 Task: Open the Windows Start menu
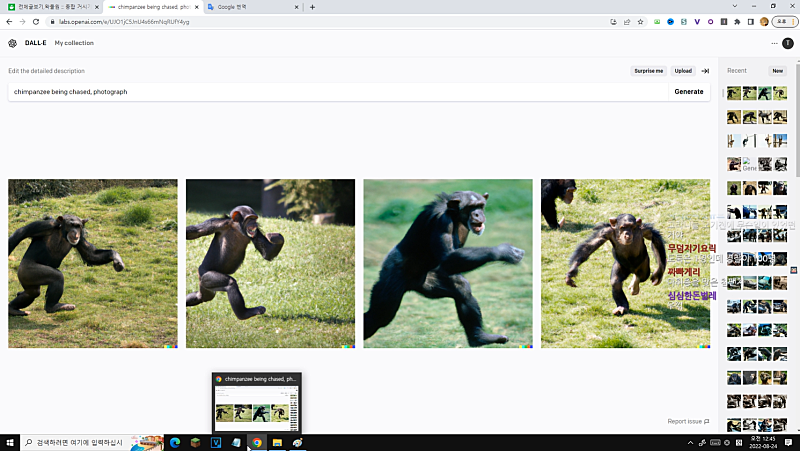(x=10, y=442)
